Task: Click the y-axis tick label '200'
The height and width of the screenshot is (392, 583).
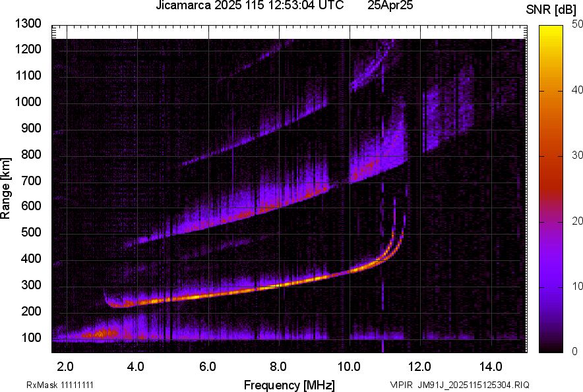Action: (31, 311)
